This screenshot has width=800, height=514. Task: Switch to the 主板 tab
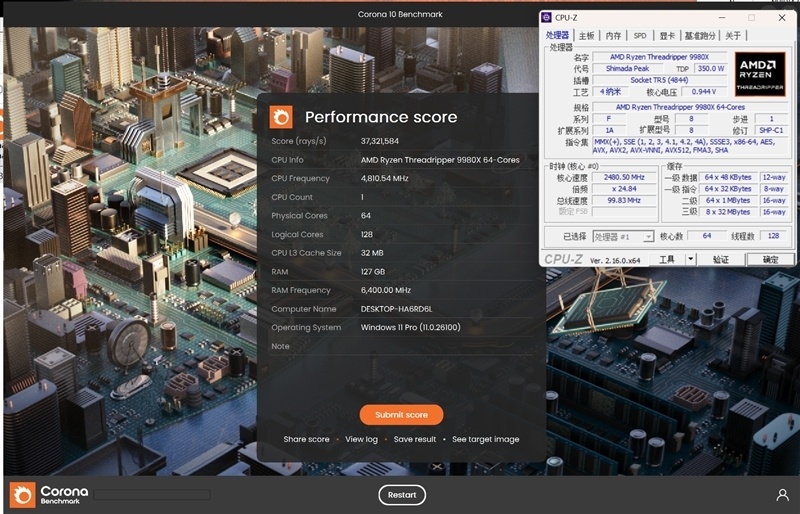tap(587, 36)
